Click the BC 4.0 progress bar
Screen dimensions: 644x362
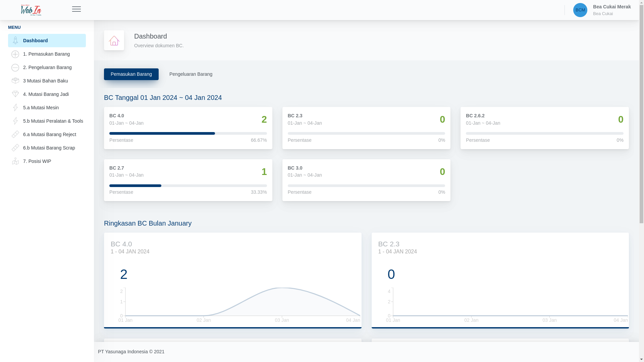pos(188,133)
